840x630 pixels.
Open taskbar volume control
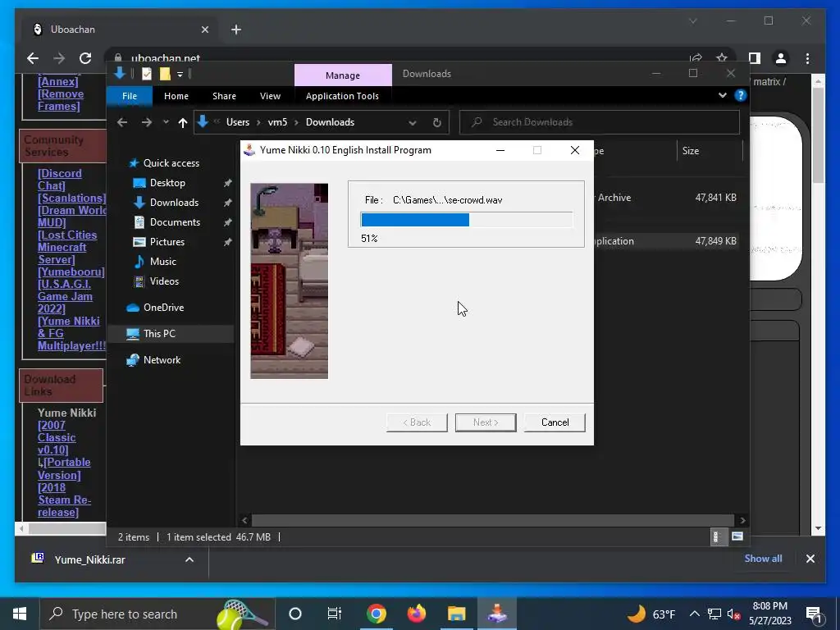(x=734, y=614)
